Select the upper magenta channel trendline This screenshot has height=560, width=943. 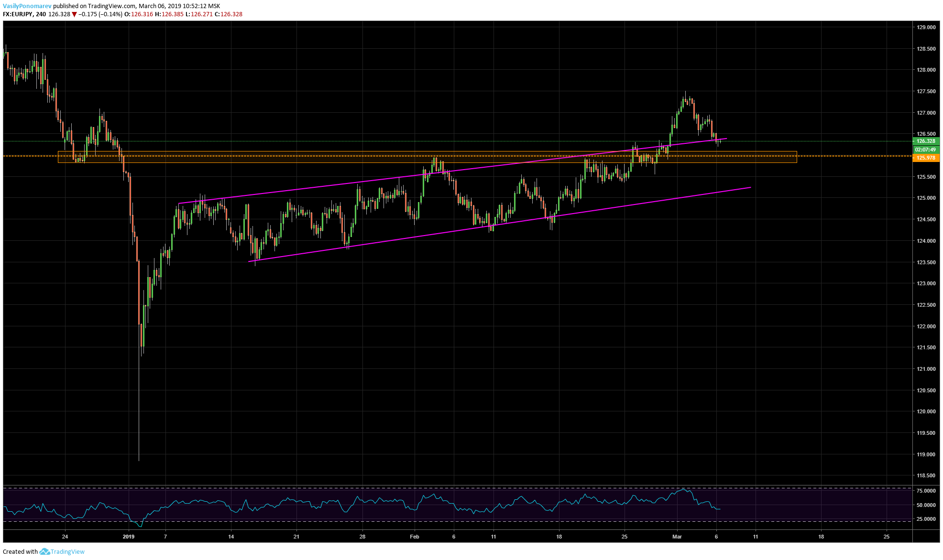(x=452, y=171)
